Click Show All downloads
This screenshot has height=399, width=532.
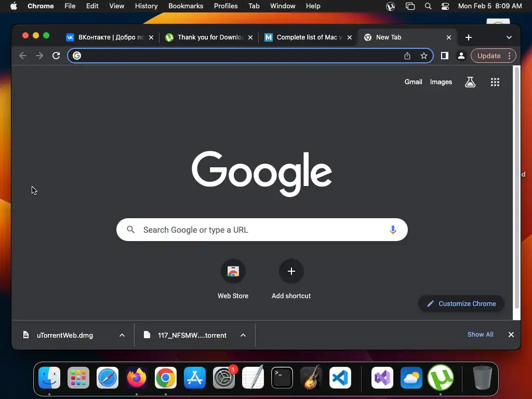click(480, 335)
